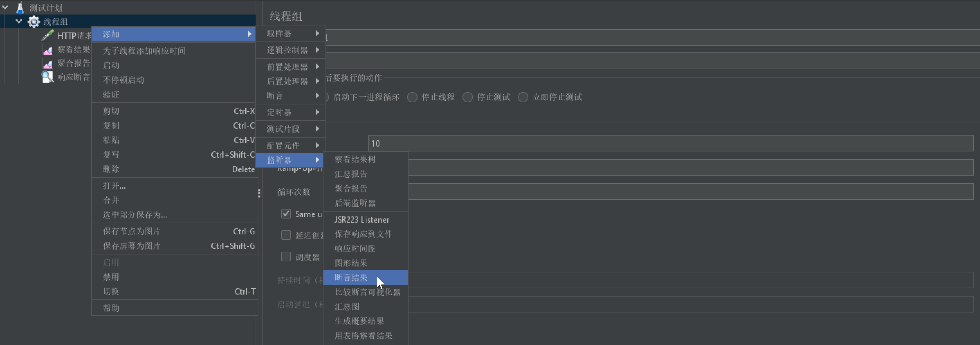
Task: Click 合并 menu entry
Action: pyautogui.click(x=174, y=200)
